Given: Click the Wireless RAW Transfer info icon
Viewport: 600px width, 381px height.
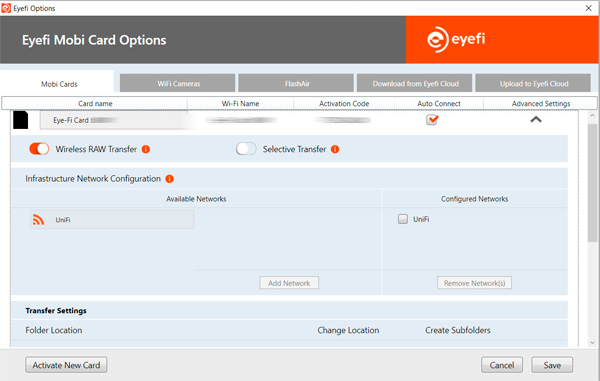Looking at the screenshot, I should [x=146, y=149].
